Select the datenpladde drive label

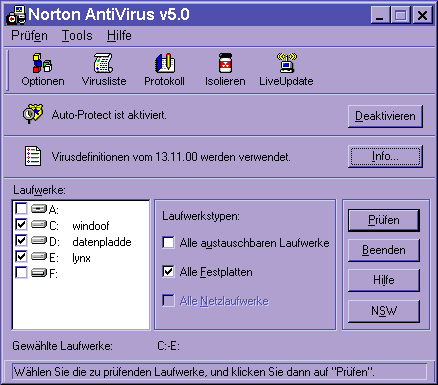[x=102, y=242]
